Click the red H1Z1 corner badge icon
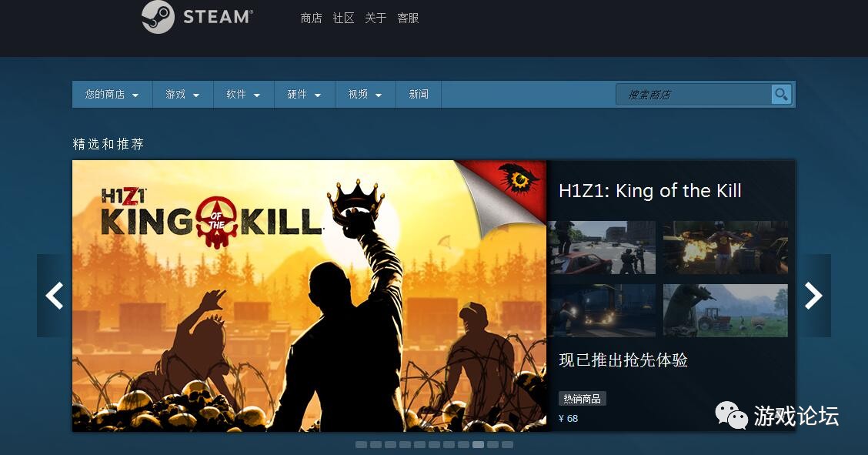 [x=519, y=179]
